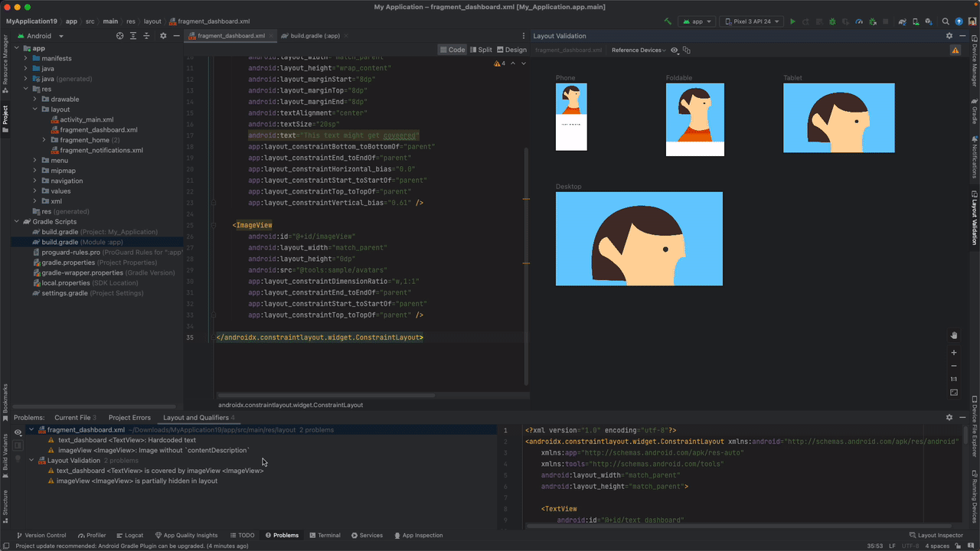Click the orange warning icon in Layout Validation
Screen dimensions: 980x551
click(x=955, y=51)
